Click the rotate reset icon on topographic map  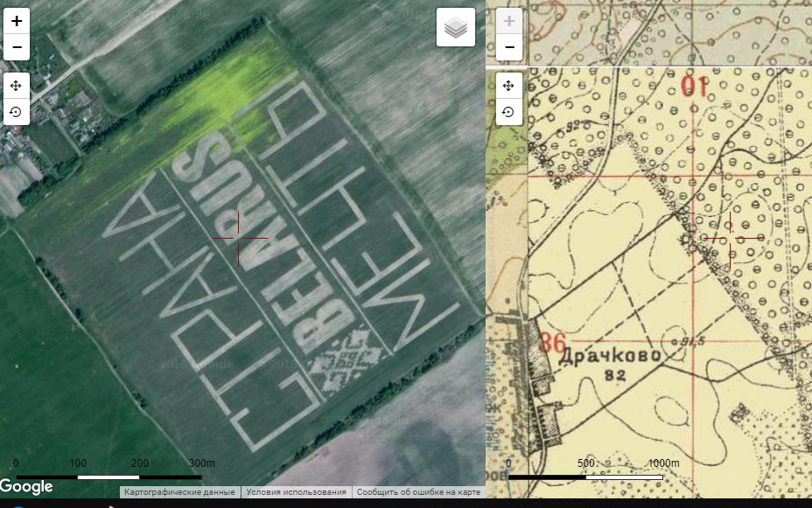(508, 112)
